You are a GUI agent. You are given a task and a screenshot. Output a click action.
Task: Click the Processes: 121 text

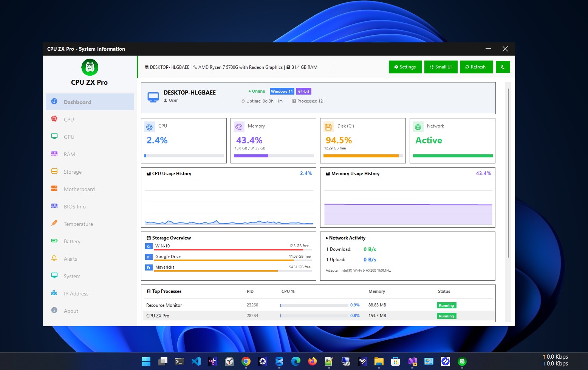click(x=308, y=101)
